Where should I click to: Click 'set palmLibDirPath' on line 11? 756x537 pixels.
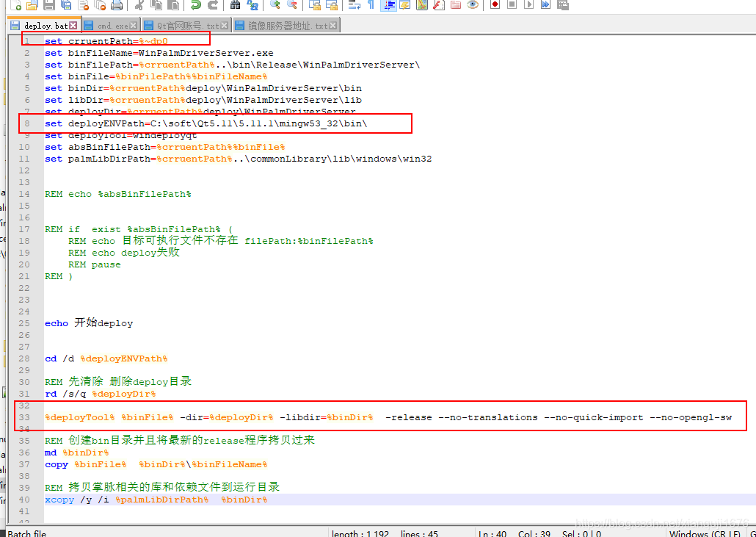pyautogui.click(x=98, y=159)
